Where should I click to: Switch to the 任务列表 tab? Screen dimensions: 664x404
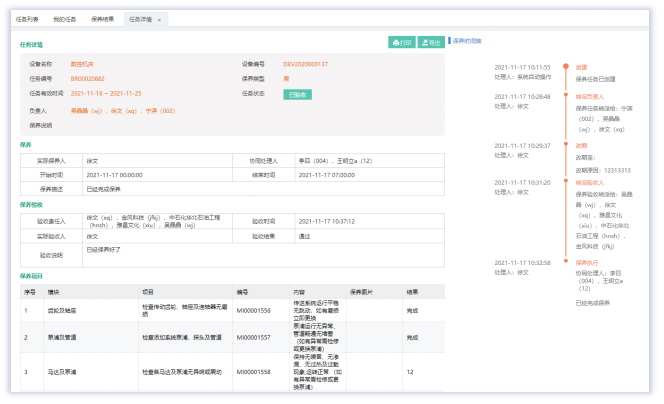(x=25, y=19)
